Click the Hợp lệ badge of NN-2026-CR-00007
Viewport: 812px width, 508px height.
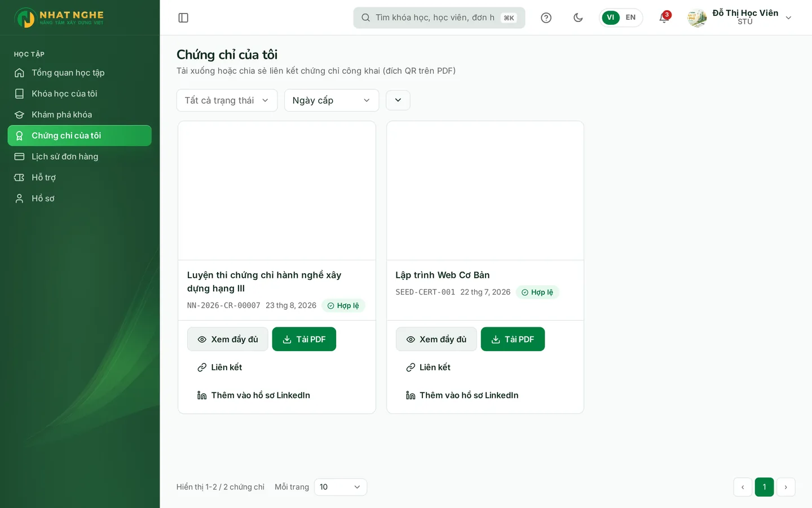pyautogui.click(x=343, y=305)
